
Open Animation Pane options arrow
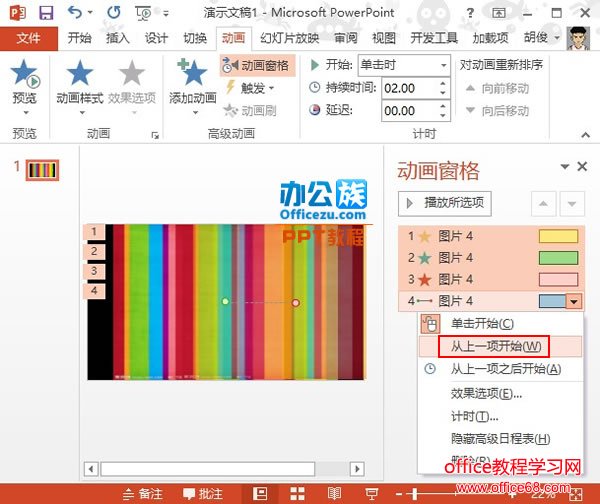[x=564, y=166]
